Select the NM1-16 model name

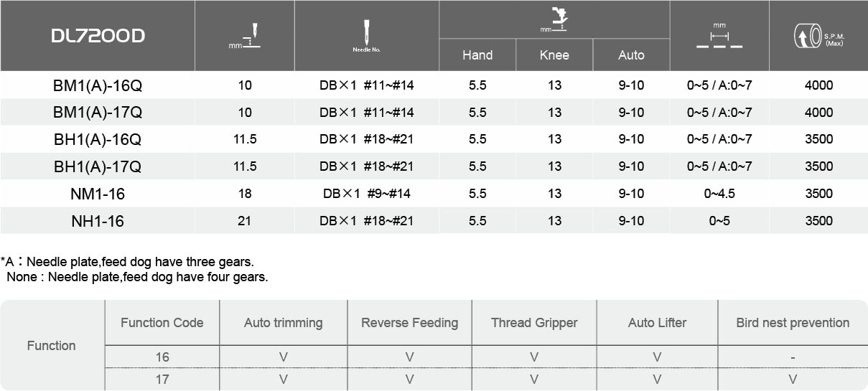pos(98,194)
